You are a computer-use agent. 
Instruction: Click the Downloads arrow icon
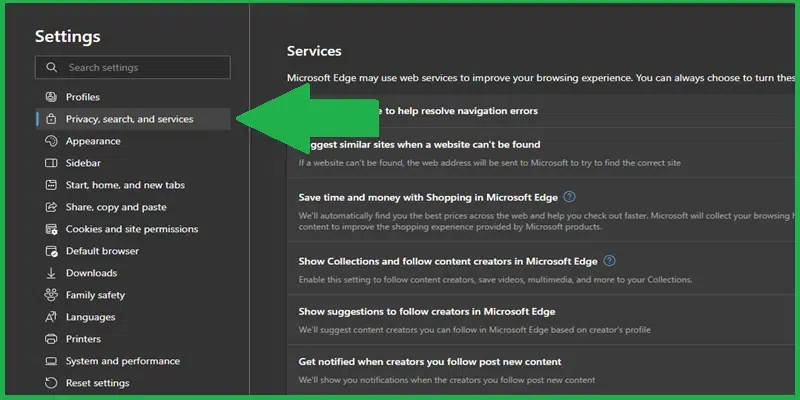click(x=51, y=273)
